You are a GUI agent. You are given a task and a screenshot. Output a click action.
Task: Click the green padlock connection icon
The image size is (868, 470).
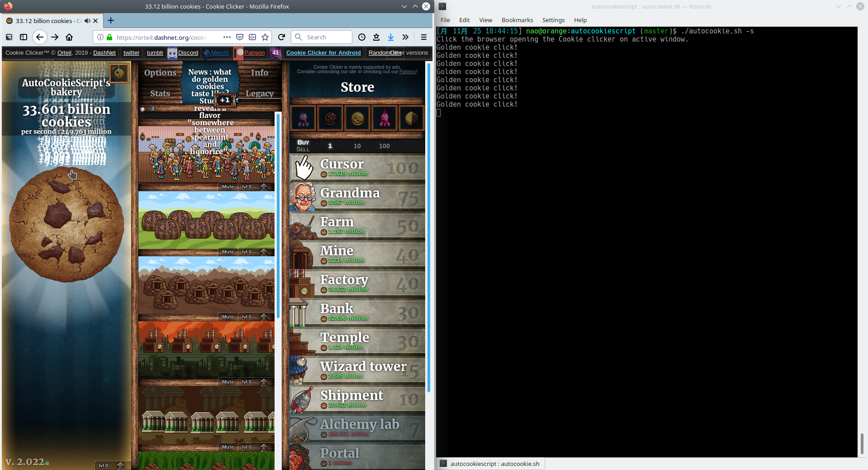click(x=109, y=37)
